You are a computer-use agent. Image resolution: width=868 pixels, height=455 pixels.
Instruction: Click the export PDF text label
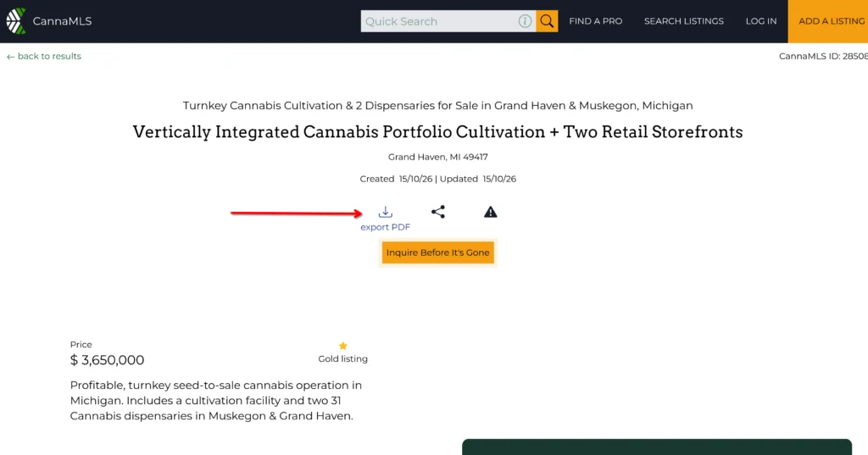[386, 227]
